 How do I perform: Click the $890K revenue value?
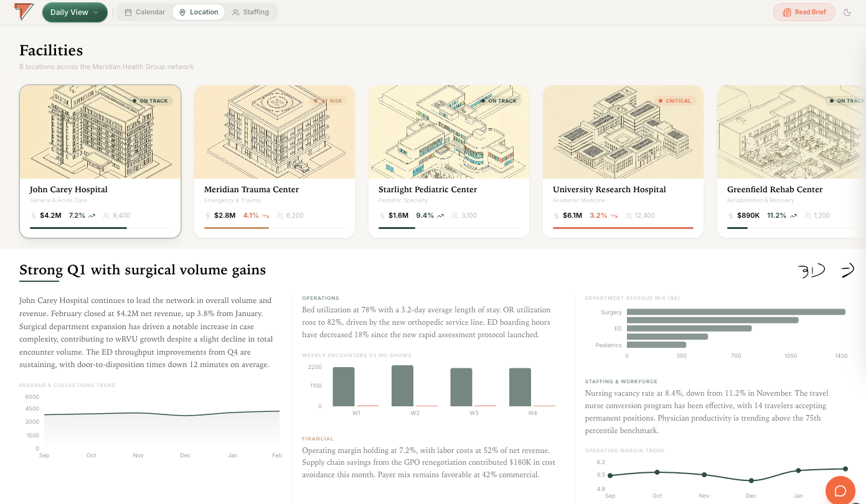[x=748, y=216]
